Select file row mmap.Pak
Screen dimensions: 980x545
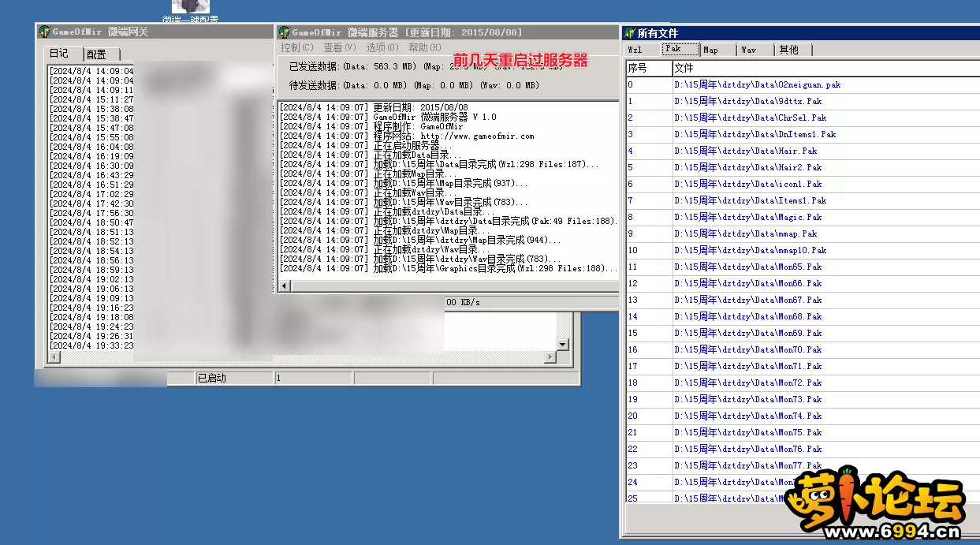(803, 233)
